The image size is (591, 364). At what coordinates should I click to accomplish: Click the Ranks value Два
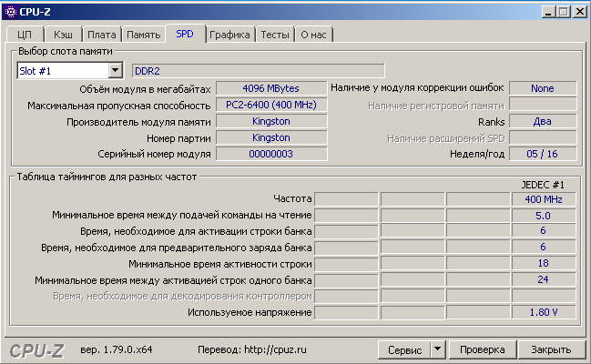coord(543,121)
